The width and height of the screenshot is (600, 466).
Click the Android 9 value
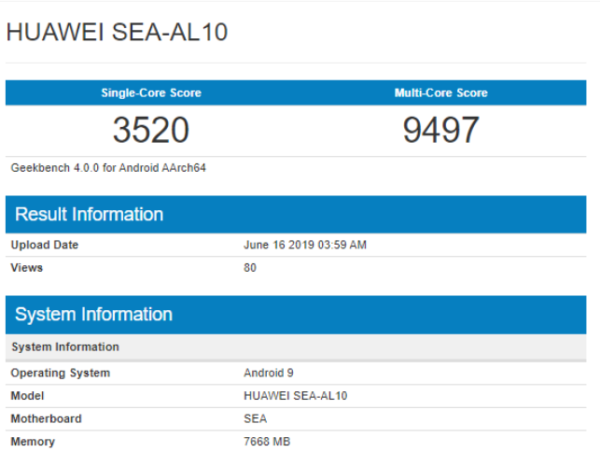tap(269, 373)
